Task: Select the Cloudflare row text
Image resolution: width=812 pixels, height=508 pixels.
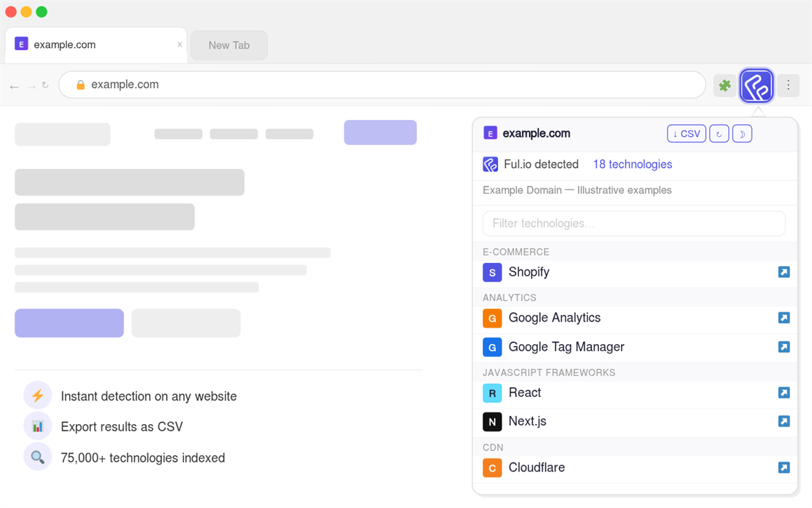Action: point(537,467)
